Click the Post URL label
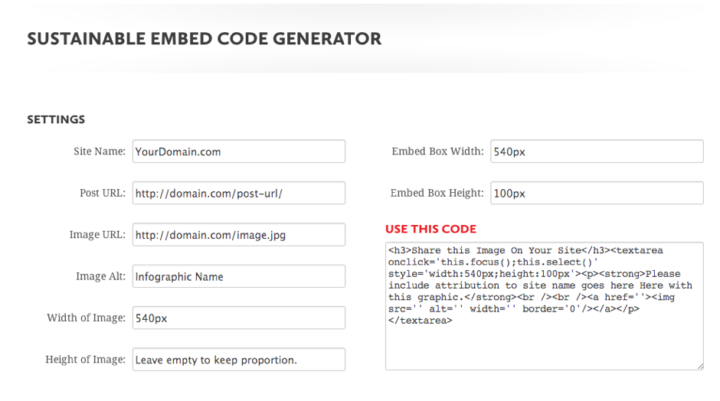Screen dimensions: 720x401 (x=102, y=193)
